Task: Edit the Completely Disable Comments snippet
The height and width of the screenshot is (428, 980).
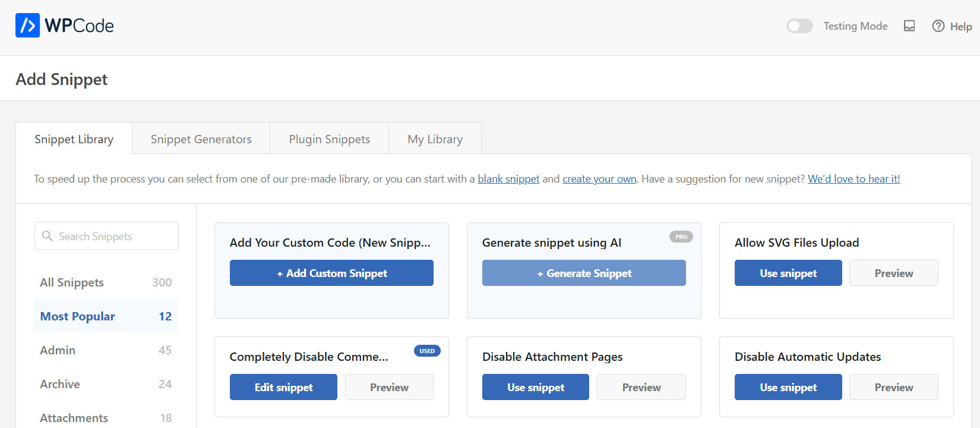Action: 283,387
